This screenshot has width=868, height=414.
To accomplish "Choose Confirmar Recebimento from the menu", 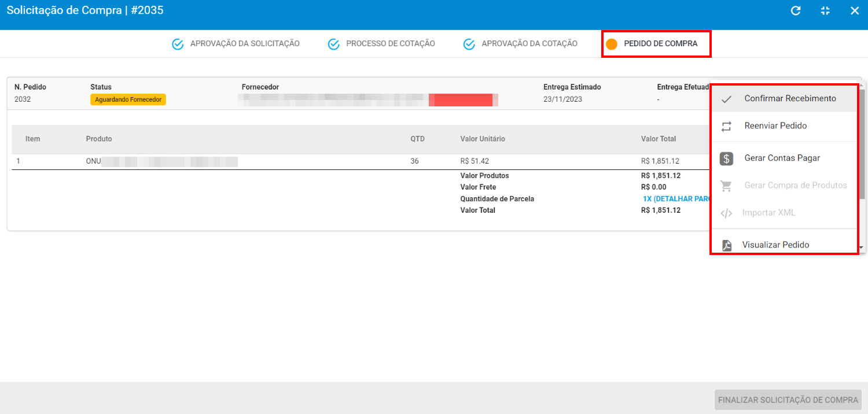I will click(x=785, y=98).
